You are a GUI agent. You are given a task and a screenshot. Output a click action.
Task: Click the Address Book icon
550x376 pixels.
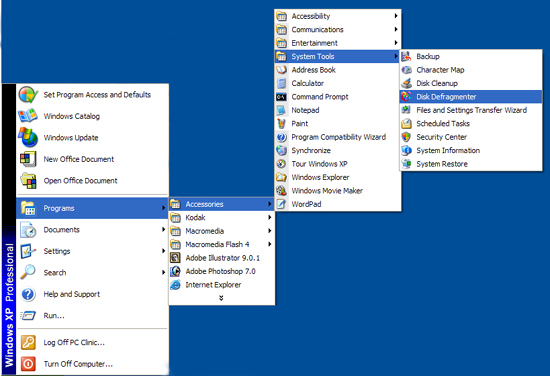click(x=281, y=70)
